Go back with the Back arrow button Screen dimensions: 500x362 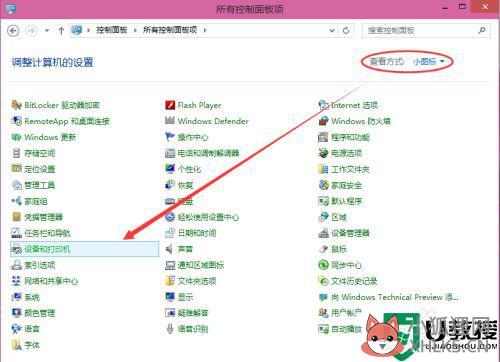(13, 31)
